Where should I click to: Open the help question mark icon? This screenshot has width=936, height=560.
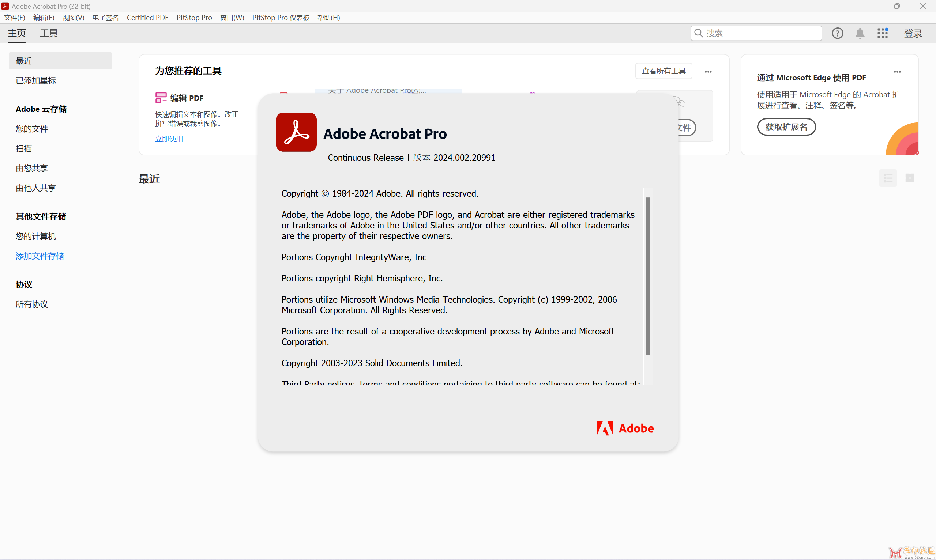[837, 33]
